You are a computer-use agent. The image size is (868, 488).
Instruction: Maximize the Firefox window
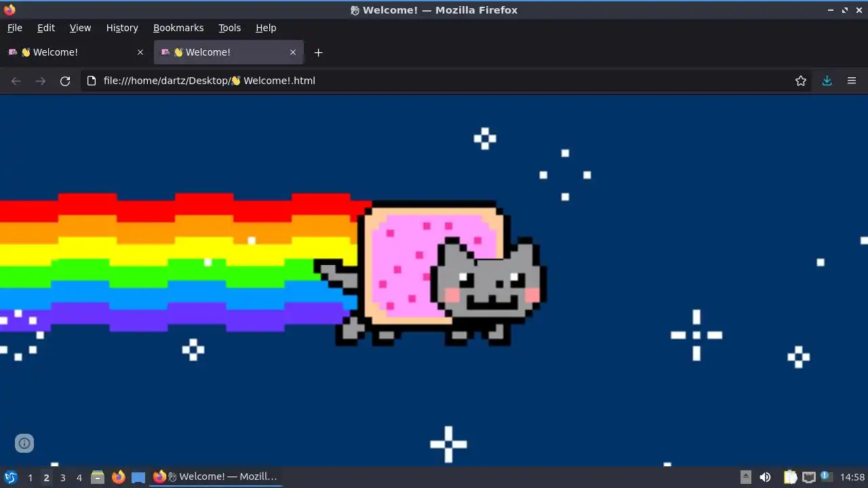tap(845, 10)
